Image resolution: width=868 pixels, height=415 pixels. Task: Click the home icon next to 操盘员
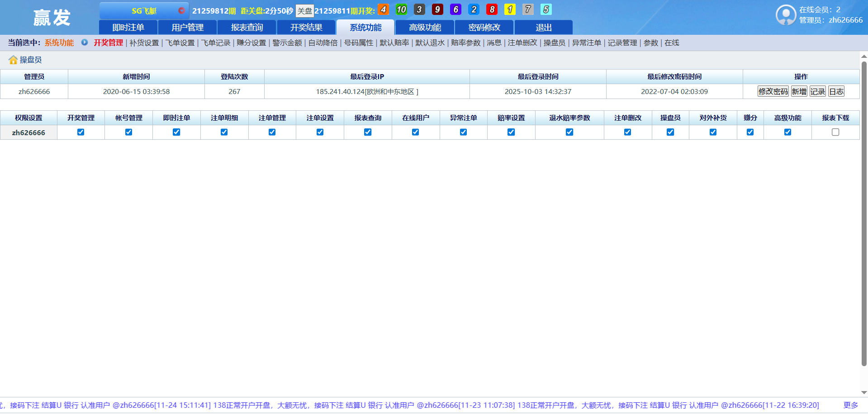tap(13, 60)
